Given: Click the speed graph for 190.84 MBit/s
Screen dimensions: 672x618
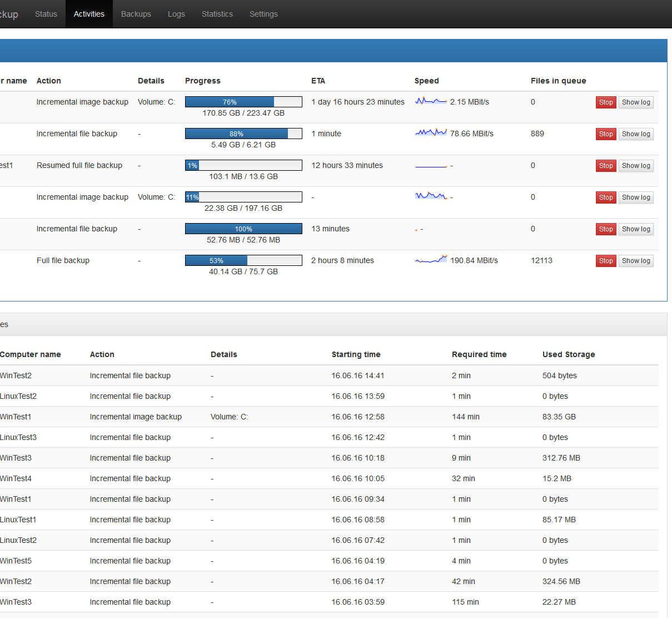Looking at the screenshot, I should point(431,260).
